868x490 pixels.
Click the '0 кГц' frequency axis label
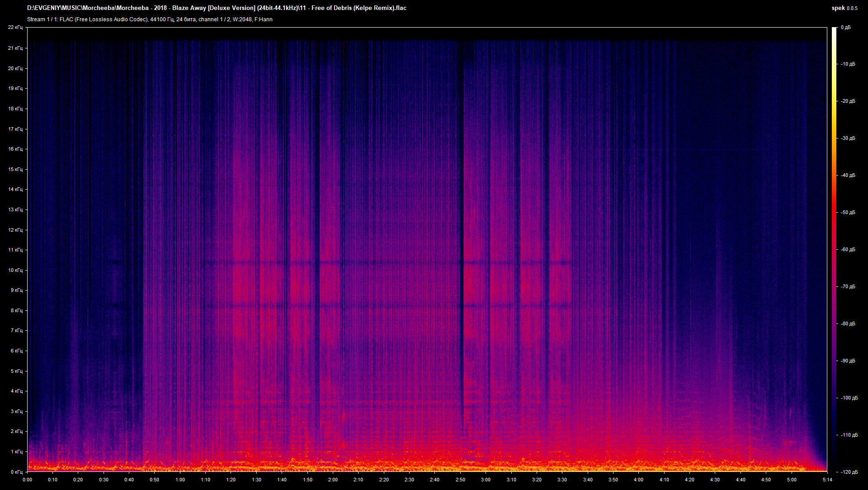(x=16, y=472)
